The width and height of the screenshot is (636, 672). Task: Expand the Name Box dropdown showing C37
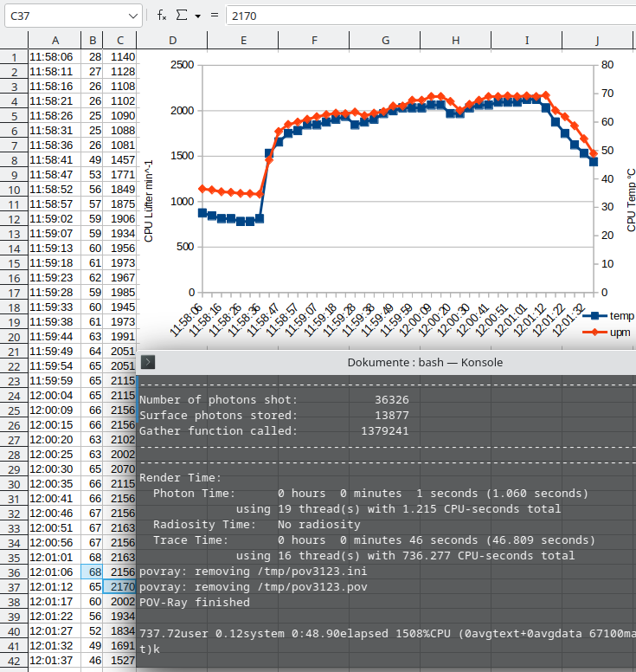pyautogui.click(x=133, y=16)
